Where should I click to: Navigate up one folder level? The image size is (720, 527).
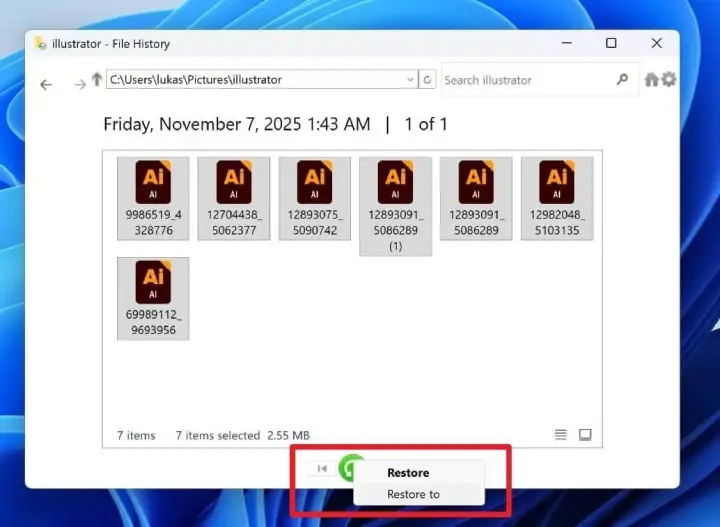click(x=96, y=79)
